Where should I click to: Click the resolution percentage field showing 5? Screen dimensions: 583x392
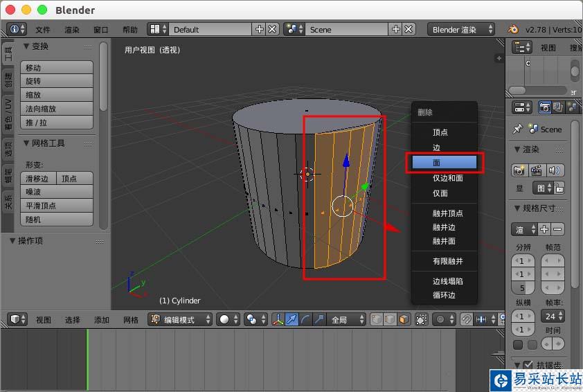tap(523, 287)
